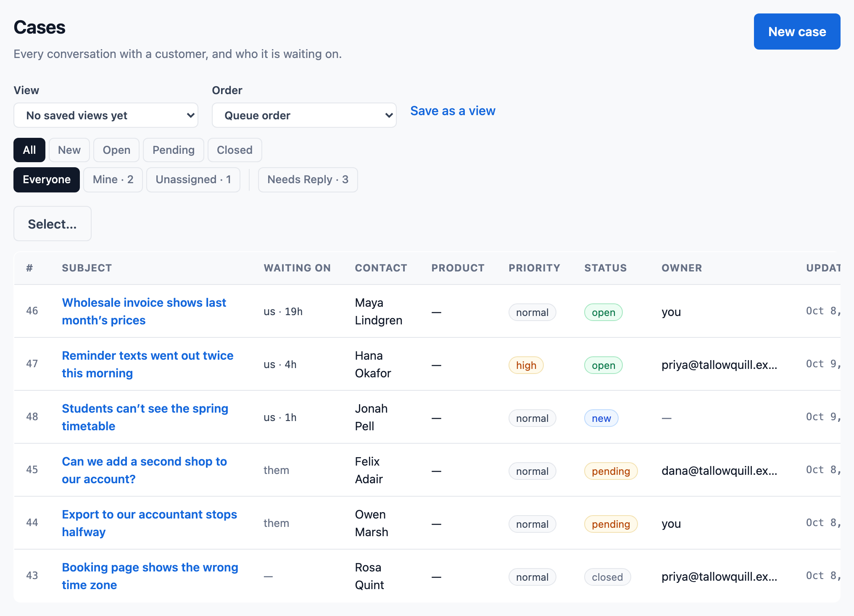This screenshot has height=616, width=854.
Task: Enable the Needs Reply · 3 filter
Action: [308, 180]
